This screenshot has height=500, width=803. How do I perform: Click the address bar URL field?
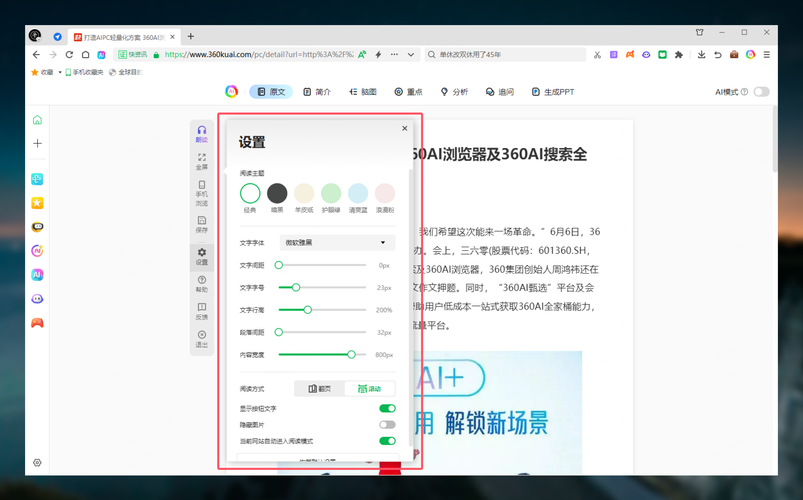coord(259,54)
